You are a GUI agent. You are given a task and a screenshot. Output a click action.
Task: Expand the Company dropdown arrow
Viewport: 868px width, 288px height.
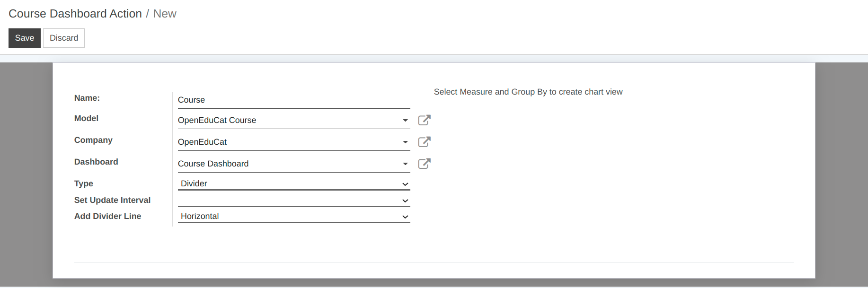405,142
